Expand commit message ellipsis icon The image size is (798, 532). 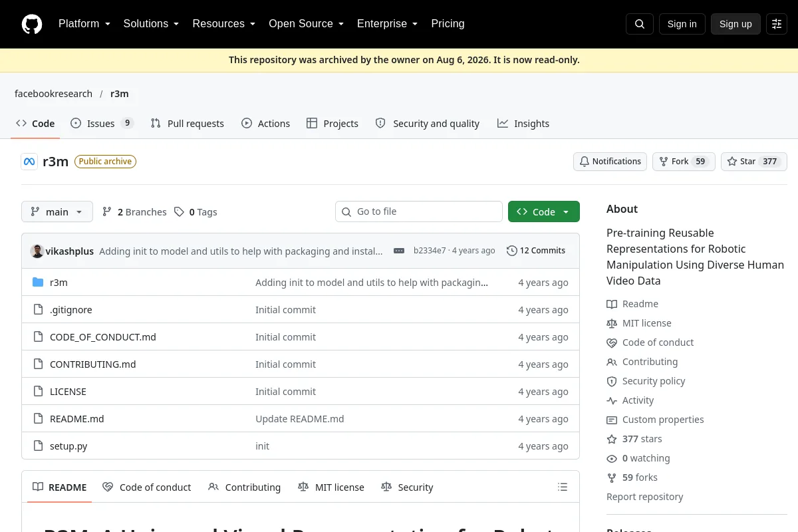tap(399, 251)
